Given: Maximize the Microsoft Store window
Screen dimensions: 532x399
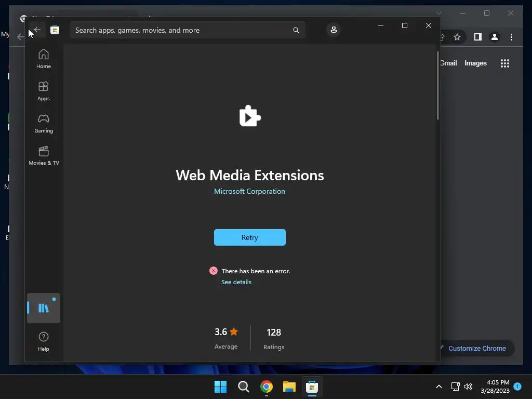Looking at the screenshot, I should (404, 25).
